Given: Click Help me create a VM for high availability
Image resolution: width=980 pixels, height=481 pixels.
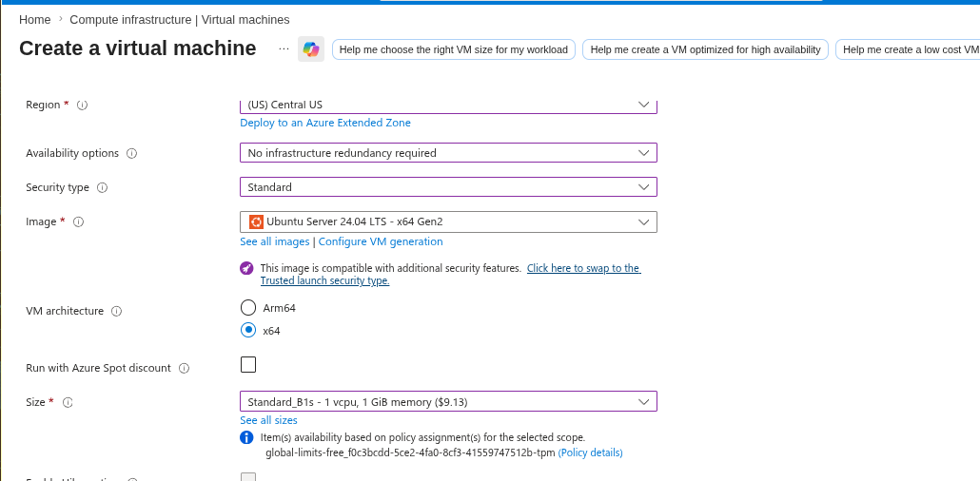Looking at the screenshot, I should (705, 49).
